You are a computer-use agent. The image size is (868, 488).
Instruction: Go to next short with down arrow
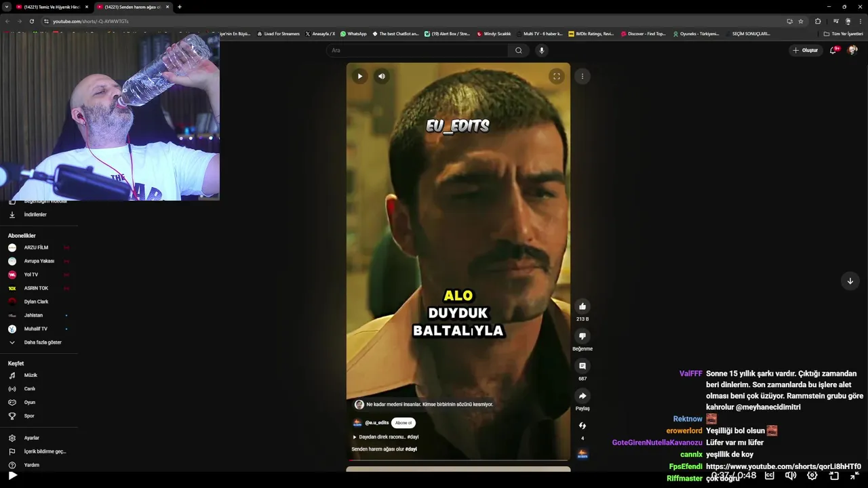coord(850,281)
